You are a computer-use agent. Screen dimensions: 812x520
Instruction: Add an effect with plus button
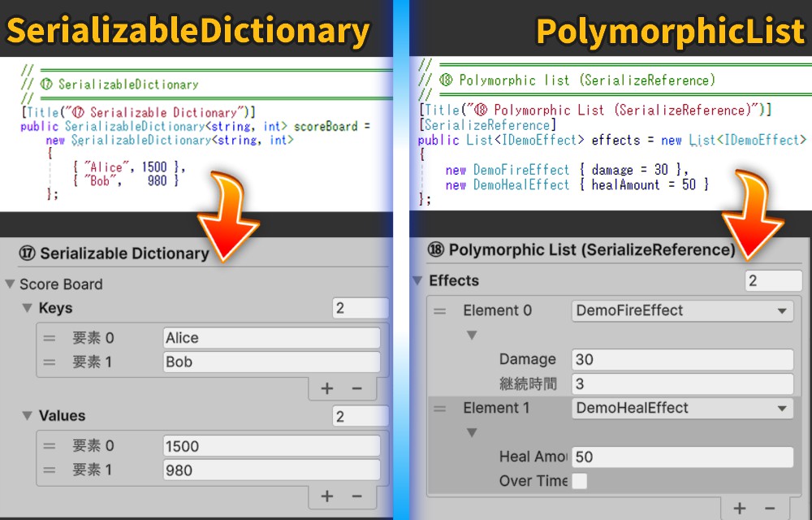click(740, 509)
